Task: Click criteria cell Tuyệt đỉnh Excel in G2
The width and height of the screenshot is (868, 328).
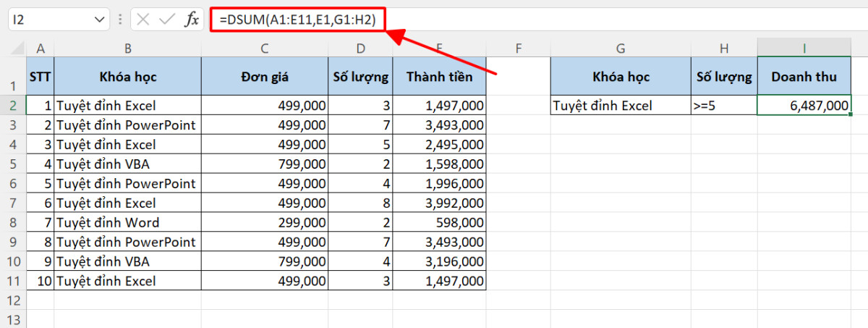Action: click(621, 106)
